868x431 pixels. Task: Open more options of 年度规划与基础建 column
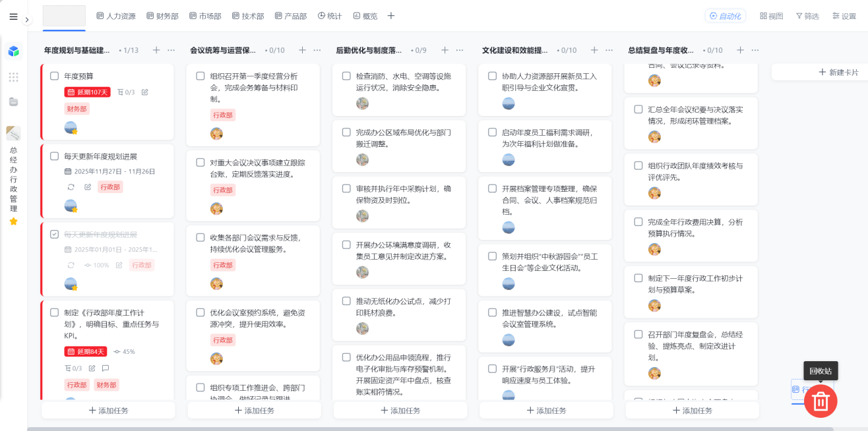171,50
